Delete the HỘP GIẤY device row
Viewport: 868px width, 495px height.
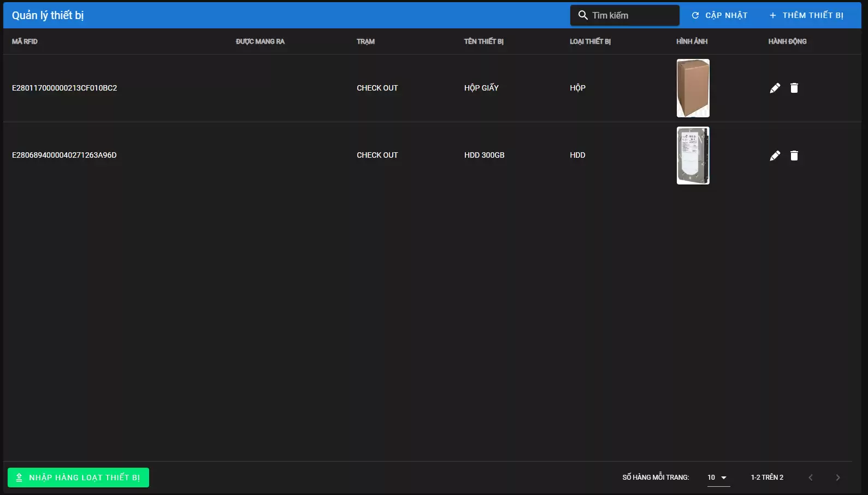794,88
